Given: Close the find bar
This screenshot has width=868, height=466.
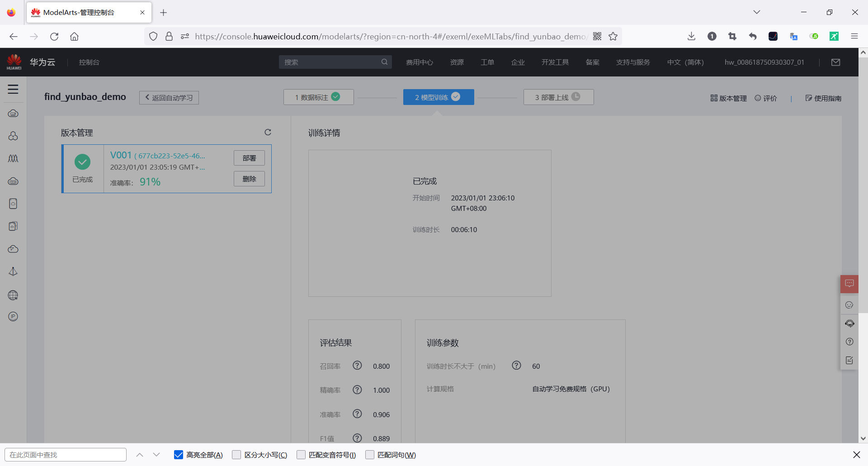Looking at the screenshot, I should (856, 455).
